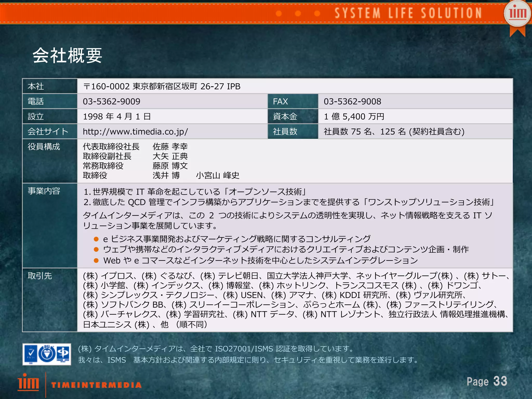Screen dimensions: 532x399
Task: Select the 本社 row label
Action: tap(36, 86)
